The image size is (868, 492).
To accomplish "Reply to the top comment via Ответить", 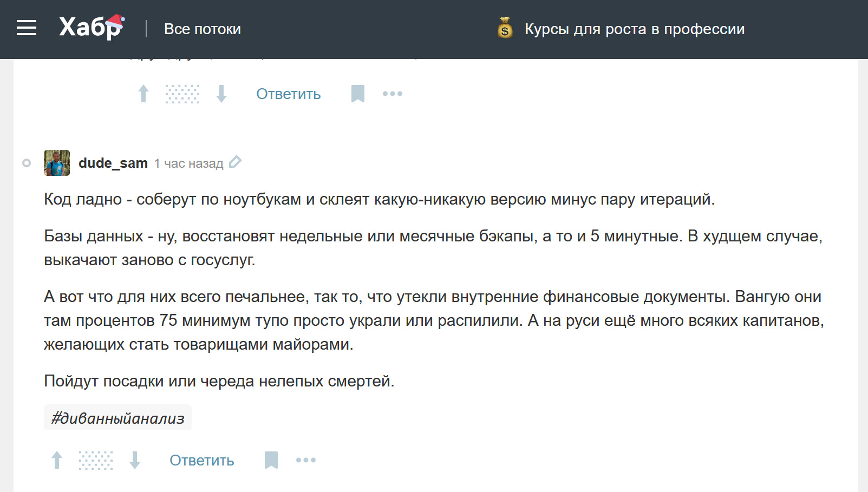I will 288,94.
